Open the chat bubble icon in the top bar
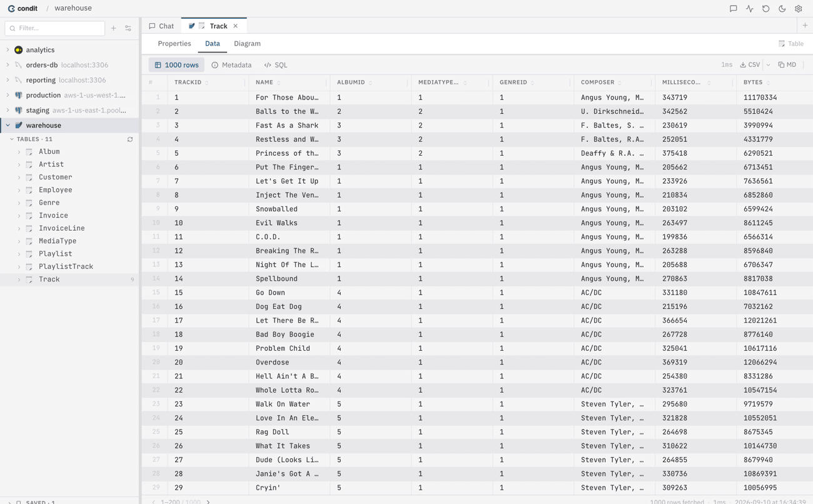 (x=734, y=9)
